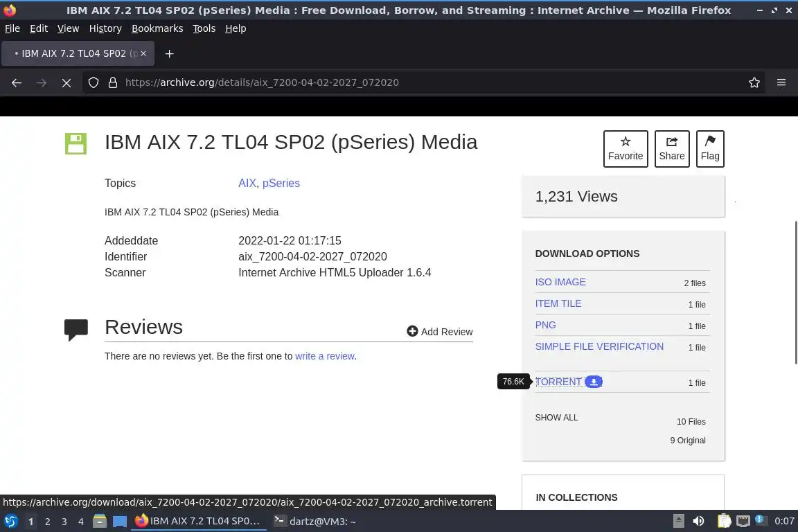Click the torrent download arrow icon

click(594, 382)
